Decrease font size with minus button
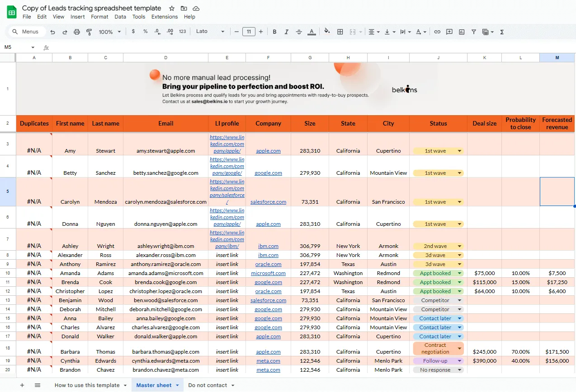Viewport: 576px width, 392px height. 236,32
